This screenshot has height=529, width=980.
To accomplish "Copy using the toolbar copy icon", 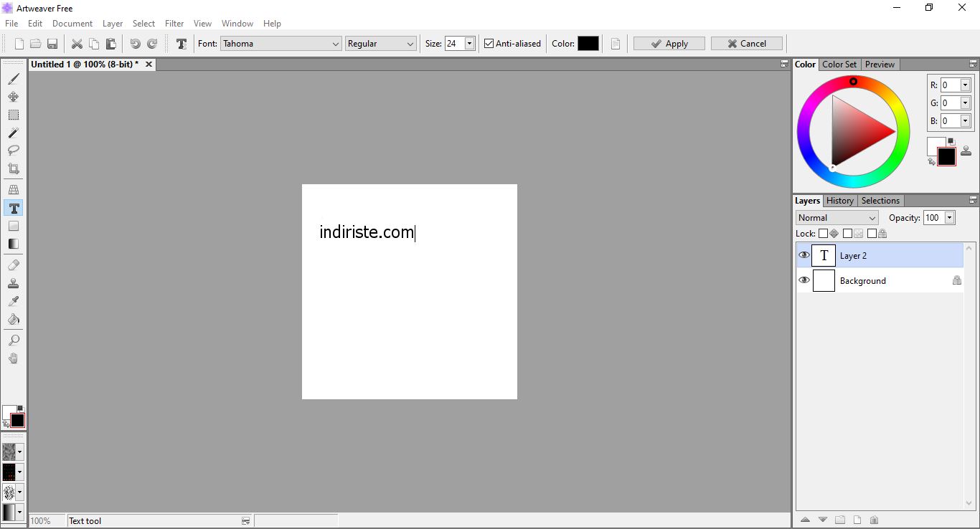I will pyautogui.click(x=94, y=44).
